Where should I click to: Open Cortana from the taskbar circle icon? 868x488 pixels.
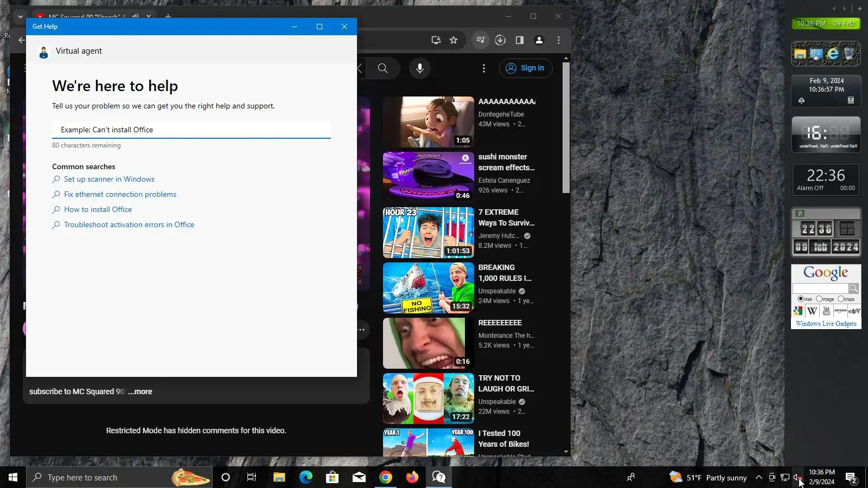[226, 477]
